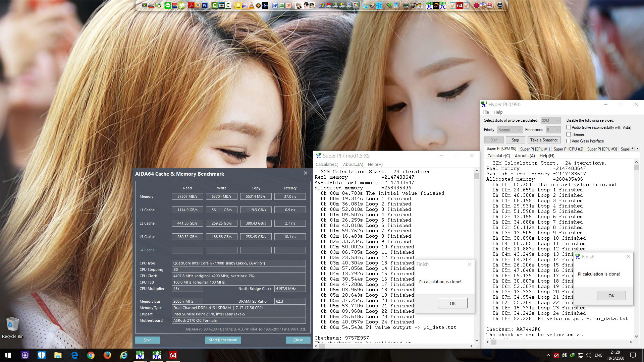Open Adobe Acrobat from the dock

(x=191, y=5)
